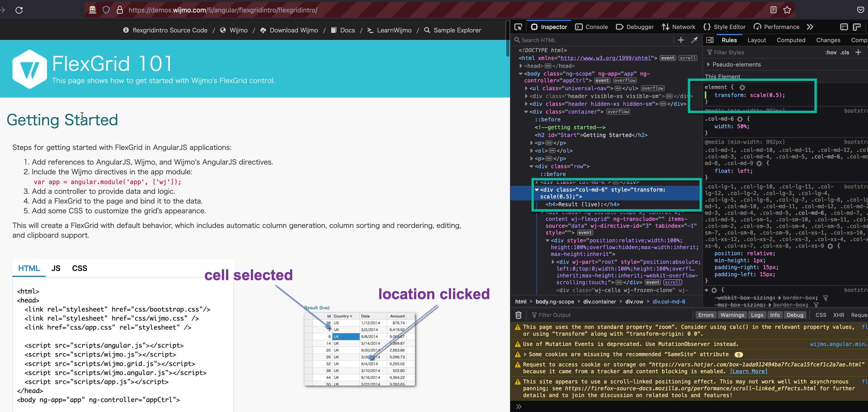Toggle the Info console filter
Viewport: 868px width, 412px height.
tap(775, 315)
